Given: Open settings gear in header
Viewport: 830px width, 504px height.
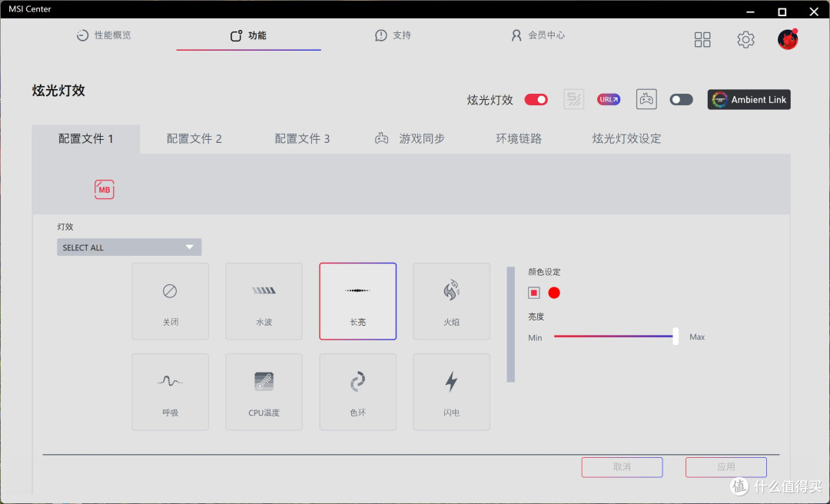Looking at the screenshot, I should [x=745, y=39].
